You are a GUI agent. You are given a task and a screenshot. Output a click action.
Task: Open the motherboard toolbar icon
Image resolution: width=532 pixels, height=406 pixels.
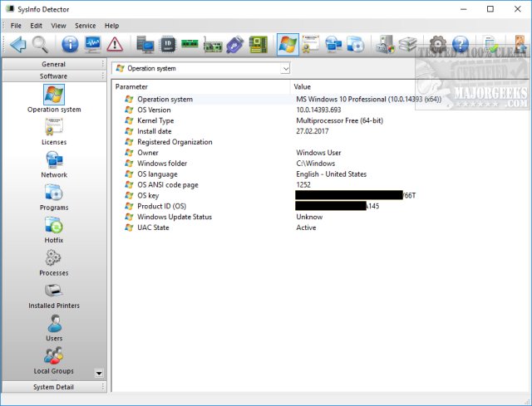pos(259,44)
